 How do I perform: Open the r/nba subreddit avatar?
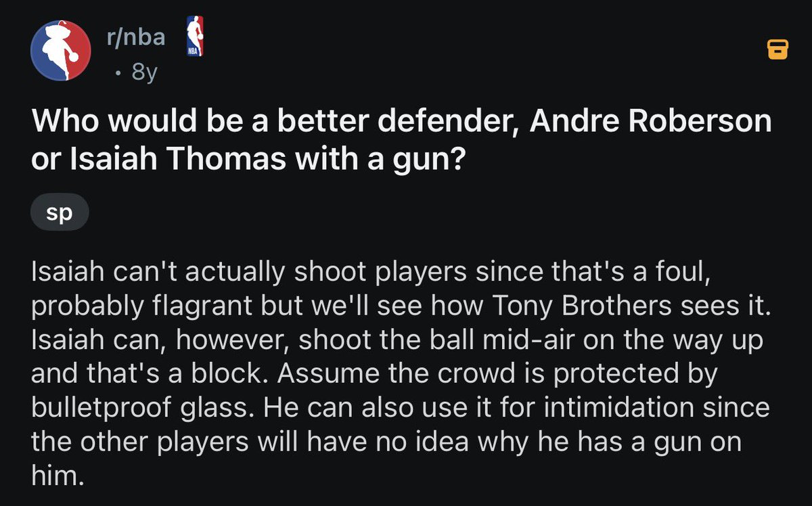[x=61, y=50]
